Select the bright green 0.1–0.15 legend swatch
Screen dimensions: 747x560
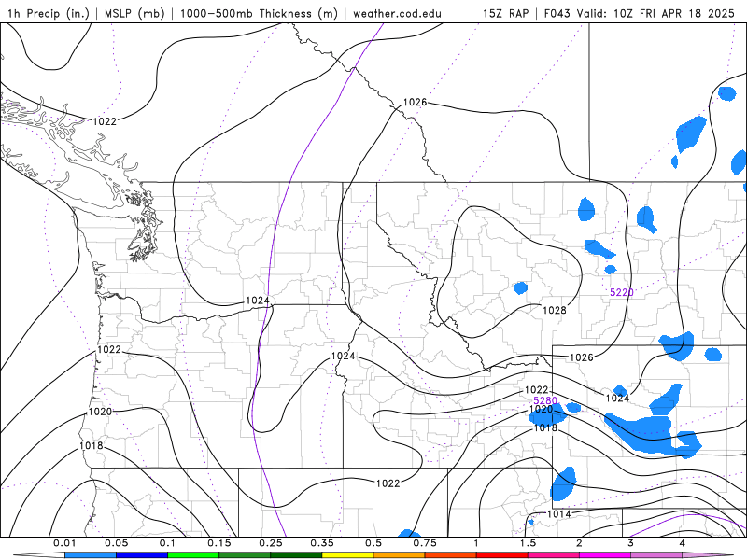point(193,555)
